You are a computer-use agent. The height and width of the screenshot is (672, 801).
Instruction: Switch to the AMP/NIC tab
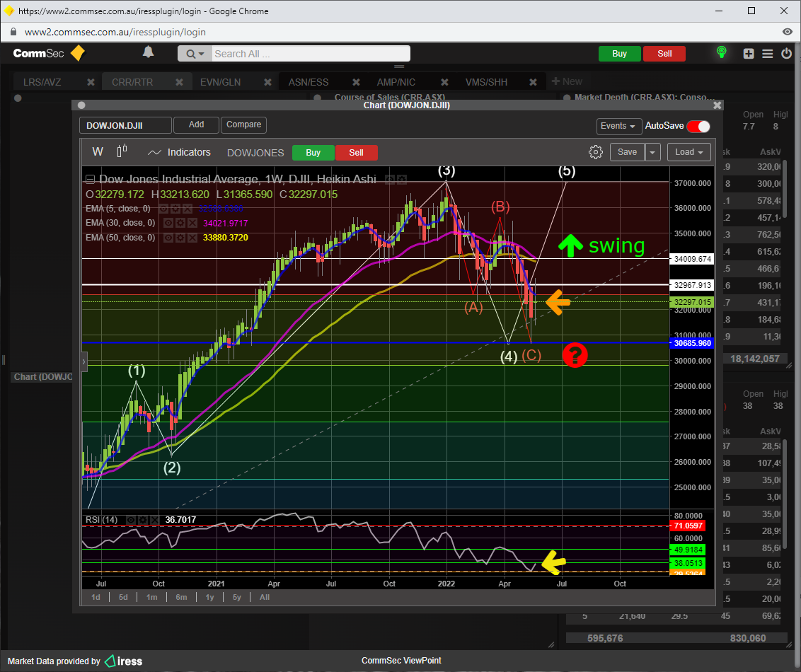[396, 82]
